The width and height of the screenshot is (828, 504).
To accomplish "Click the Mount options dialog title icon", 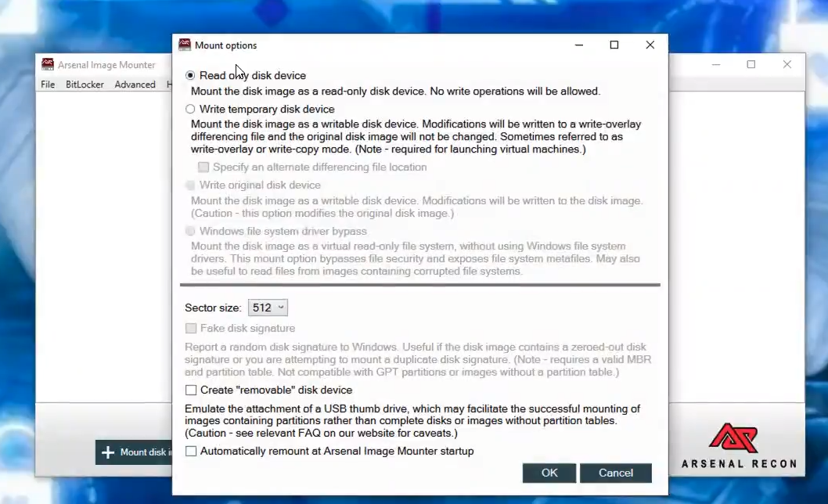I will pyautogui.click(x=185, y=45).
